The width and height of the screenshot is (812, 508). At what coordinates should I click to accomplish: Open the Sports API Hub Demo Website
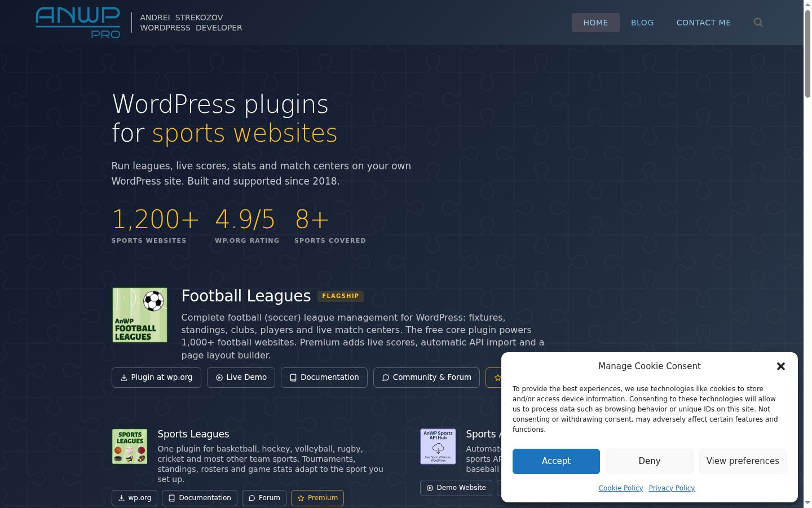click(x=456, y=488)
